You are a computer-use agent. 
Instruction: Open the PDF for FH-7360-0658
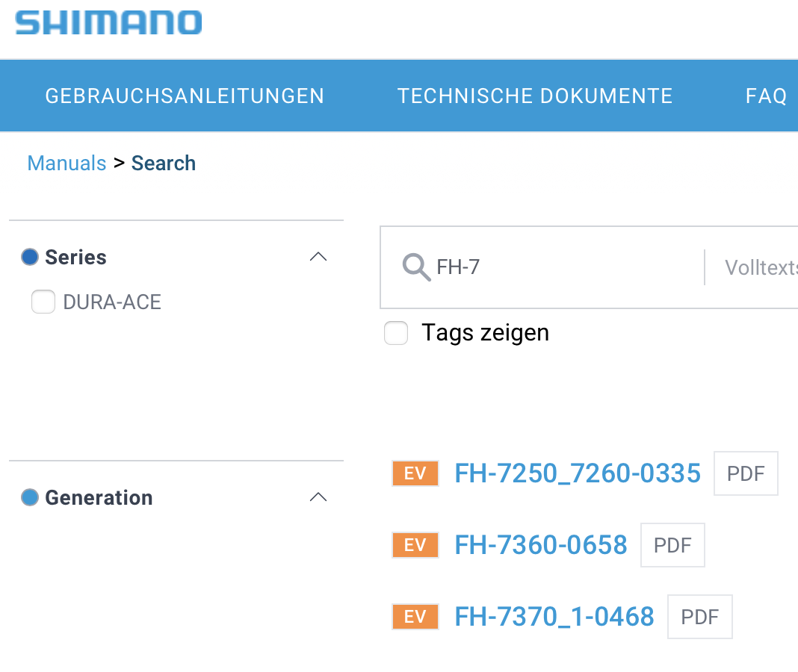(x=672, y=545)
